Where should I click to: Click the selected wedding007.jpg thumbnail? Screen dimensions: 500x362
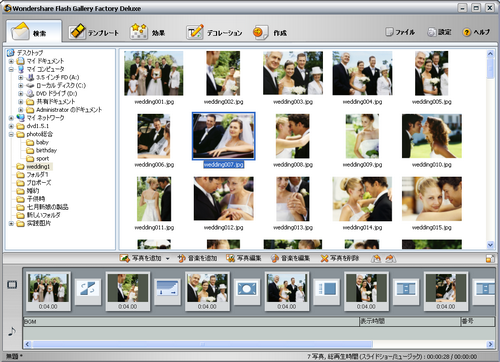[223, 136]
